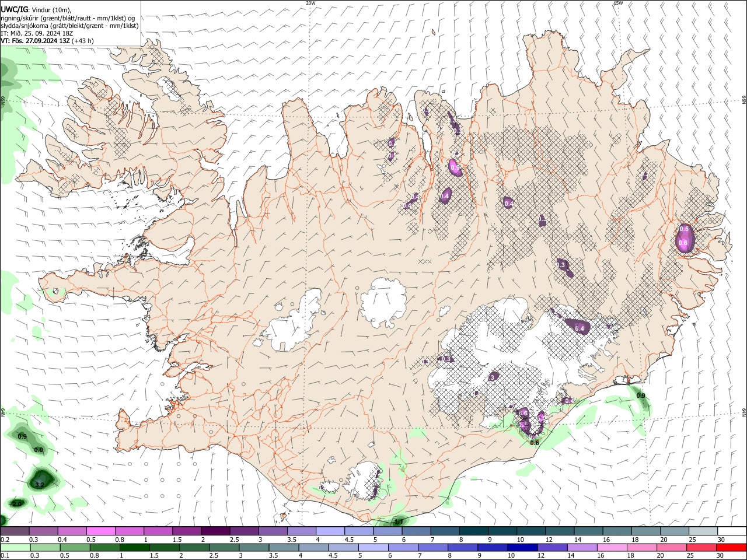Pick the darkest green rain swatch at 1
Image resolution: width=747 pixels, height=560 pixels.
[x=135, y=547]
